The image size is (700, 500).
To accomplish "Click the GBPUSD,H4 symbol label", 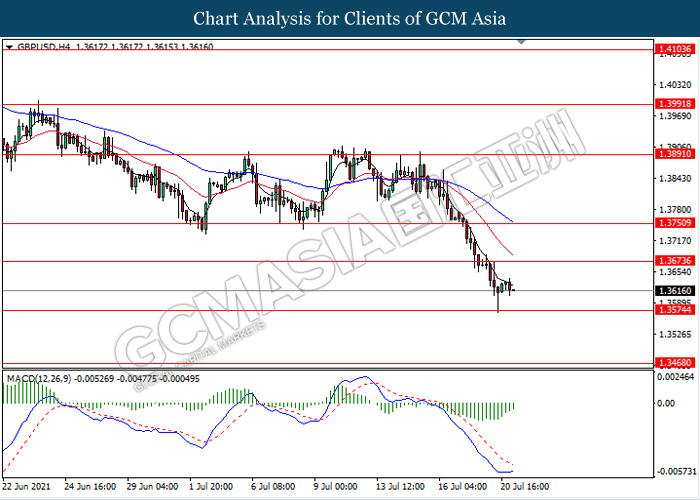I will click(x=44, y=46).
